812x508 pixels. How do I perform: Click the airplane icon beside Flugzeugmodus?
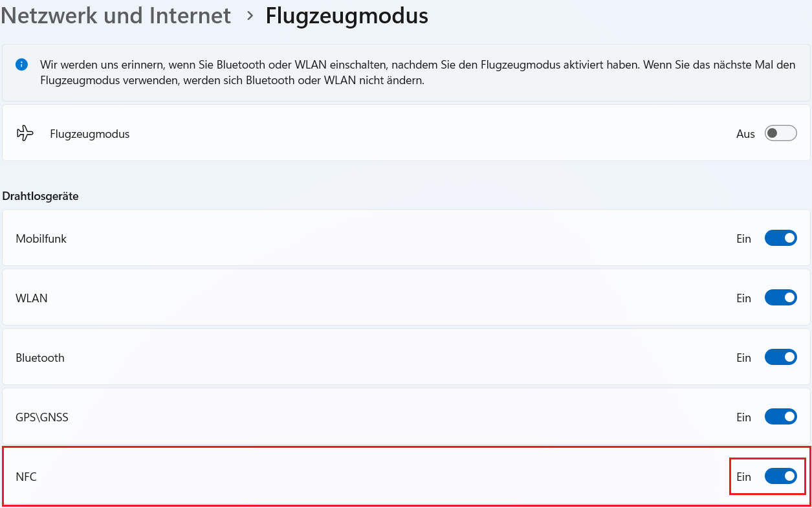(x=25, y=134)
